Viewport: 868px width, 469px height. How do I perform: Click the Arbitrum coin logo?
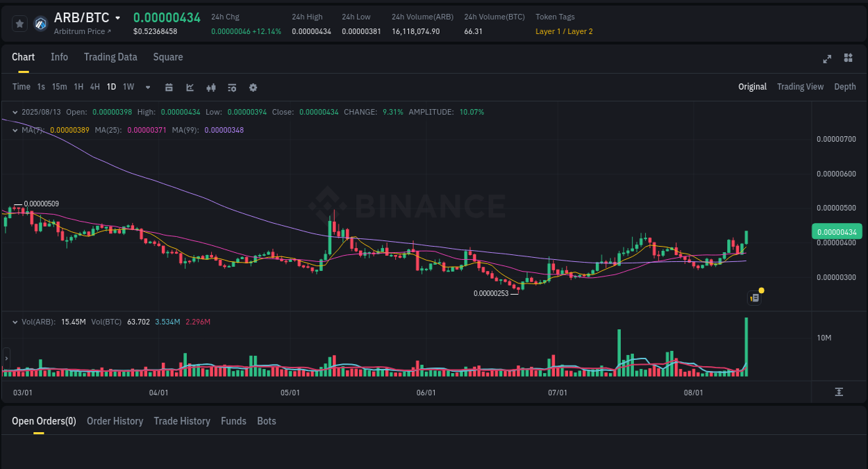pos(40,23)
